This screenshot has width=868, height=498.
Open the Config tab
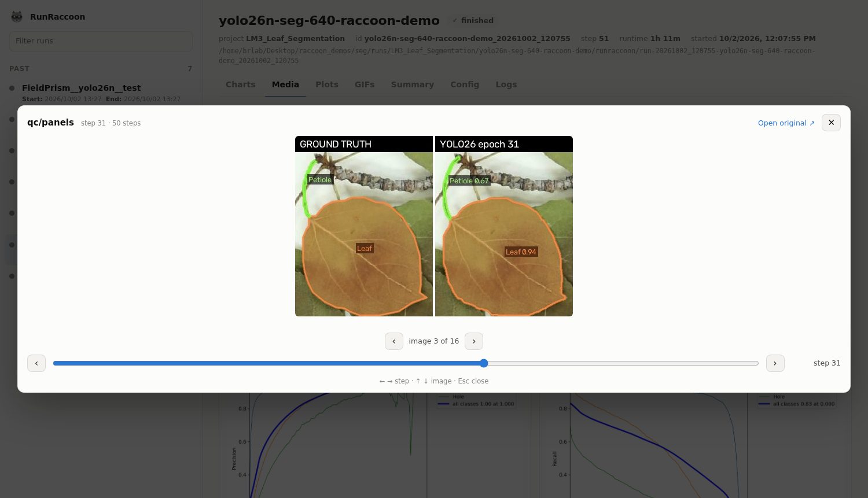(465, 84)
